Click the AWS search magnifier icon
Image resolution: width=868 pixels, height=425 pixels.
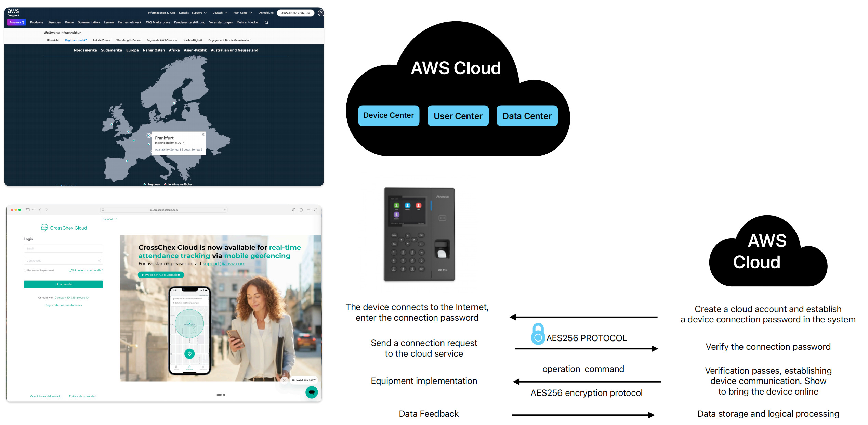(266, 22)
